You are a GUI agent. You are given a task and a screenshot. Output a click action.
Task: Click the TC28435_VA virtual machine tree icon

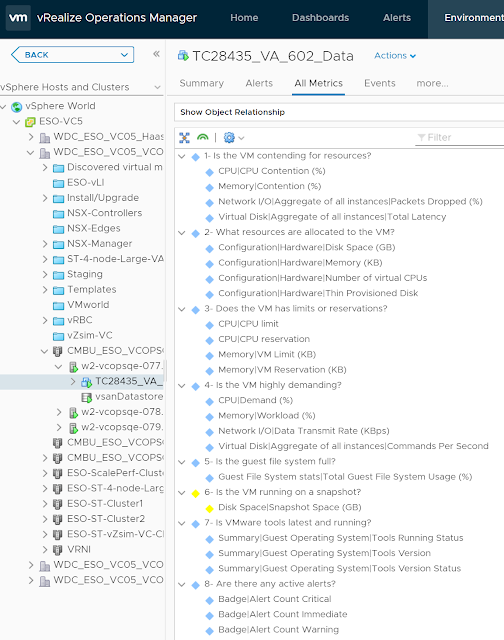coord(86,382)
